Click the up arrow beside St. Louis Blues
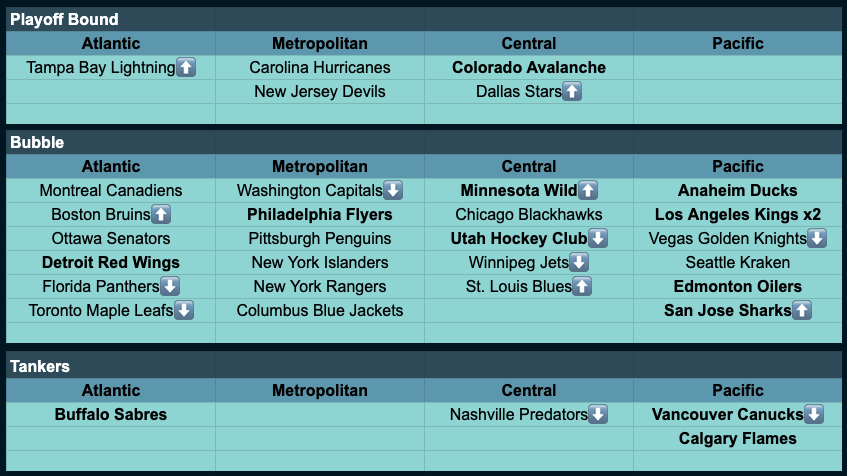The image size is (847, 476). 583,287
